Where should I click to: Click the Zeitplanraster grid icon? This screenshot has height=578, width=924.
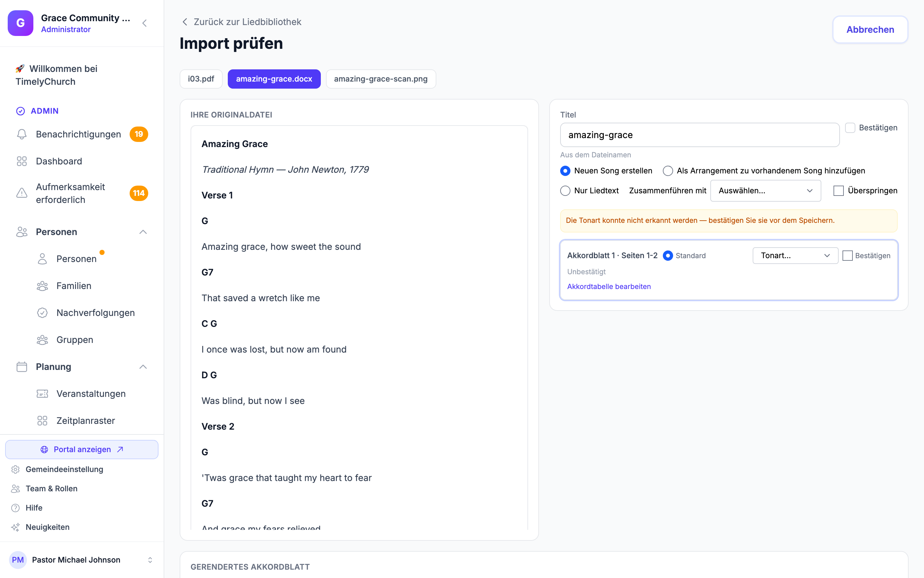tap(42, 421)
